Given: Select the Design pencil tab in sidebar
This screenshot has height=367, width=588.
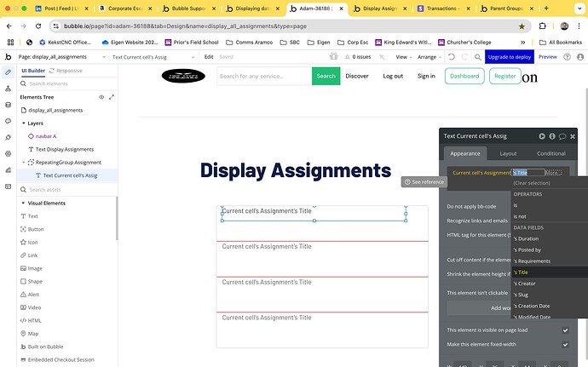Looking at the screenshot, I should [8, 72].
